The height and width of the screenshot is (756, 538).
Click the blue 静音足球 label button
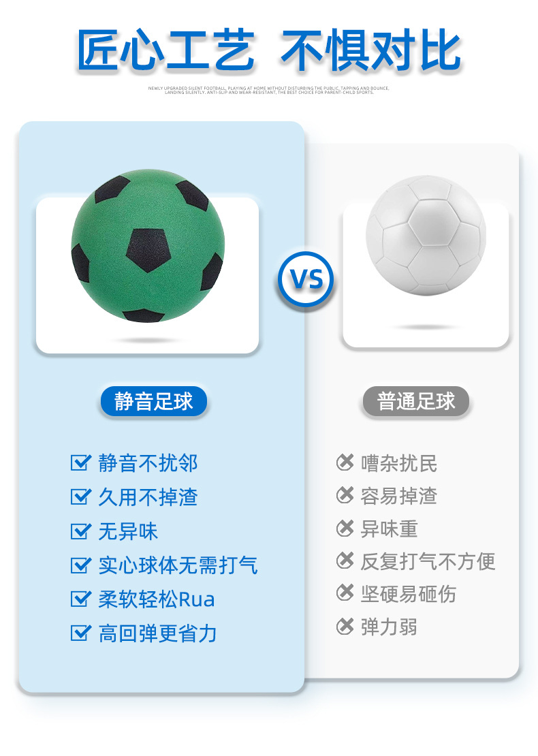click(153, 402)
